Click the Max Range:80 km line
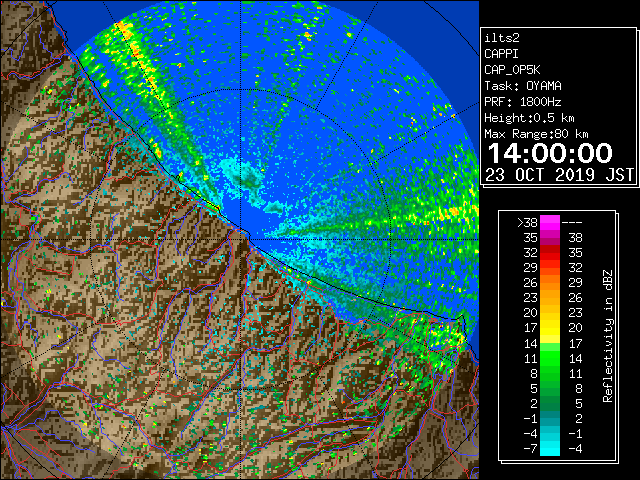 coord(536,134)
